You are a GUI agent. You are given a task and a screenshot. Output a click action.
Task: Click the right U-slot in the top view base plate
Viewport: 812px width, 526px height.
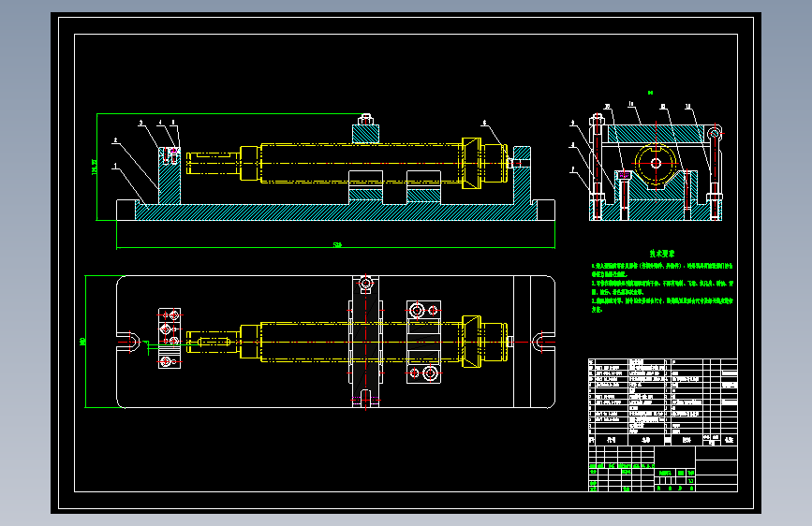point(542,342)
